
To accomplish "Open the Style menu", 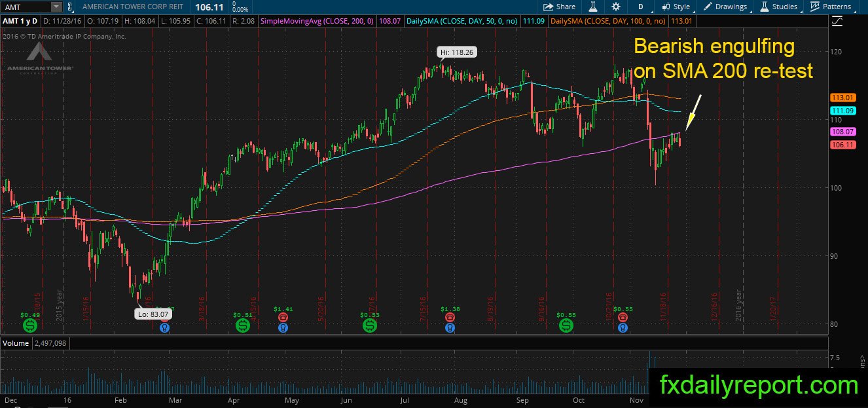I will [676, 7].
